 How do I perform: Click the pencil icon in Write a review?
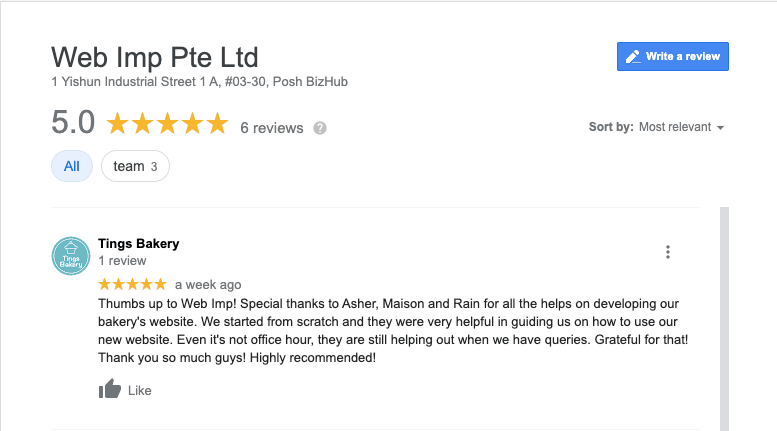[x=633, y=56]
